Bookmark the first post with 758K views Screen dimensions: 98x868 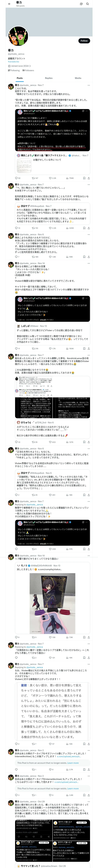click(84, 178)
